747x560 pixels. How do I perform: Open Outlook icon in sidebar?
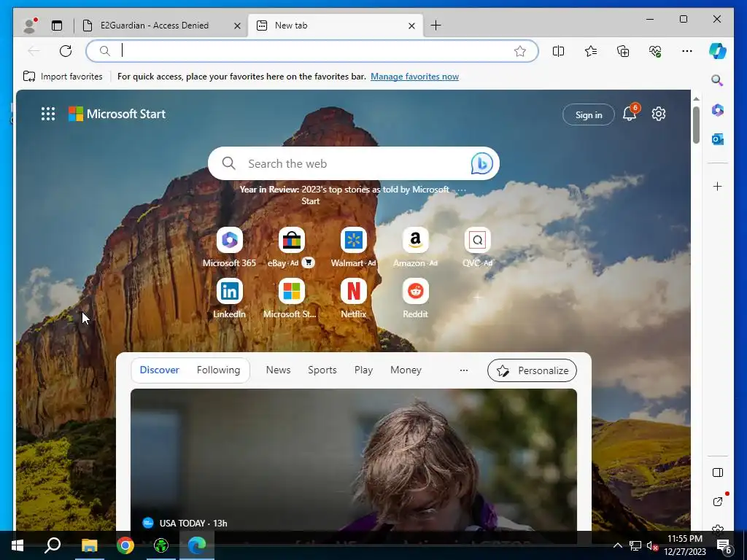(x=718, y=139)
